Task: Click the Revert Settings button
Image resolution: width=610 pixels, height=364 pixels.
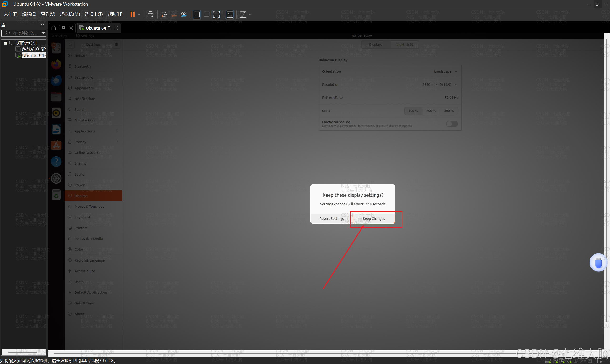Action: click(x=331, y=218)
